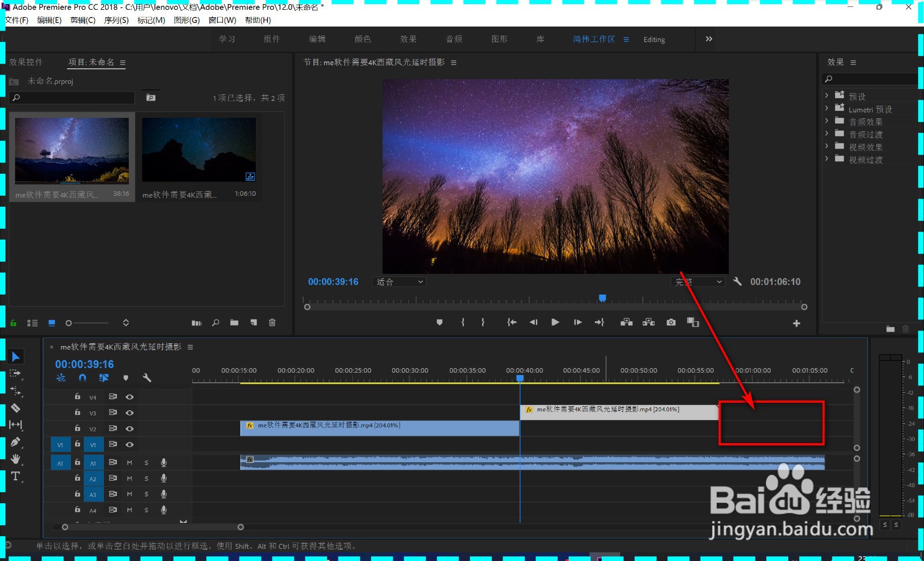The height and width of the screenshot is (561, 924).
Task: Select the Ripple Edit tool
Action: tap(16, 391)
